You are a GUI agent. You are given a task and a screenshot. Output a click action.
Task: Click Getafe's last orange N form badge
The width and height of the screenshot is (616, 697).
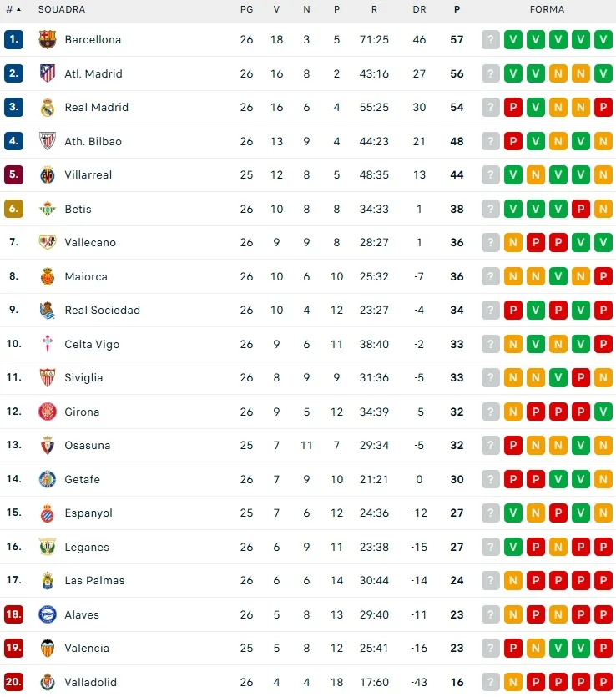[x=603, y=479]
